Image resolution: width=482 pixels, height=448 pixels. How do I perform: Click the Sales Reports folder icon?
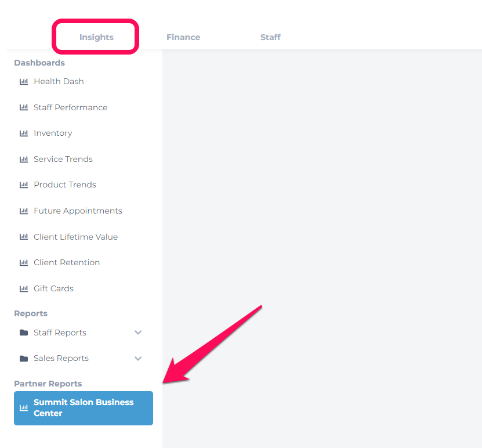(24, 359)
